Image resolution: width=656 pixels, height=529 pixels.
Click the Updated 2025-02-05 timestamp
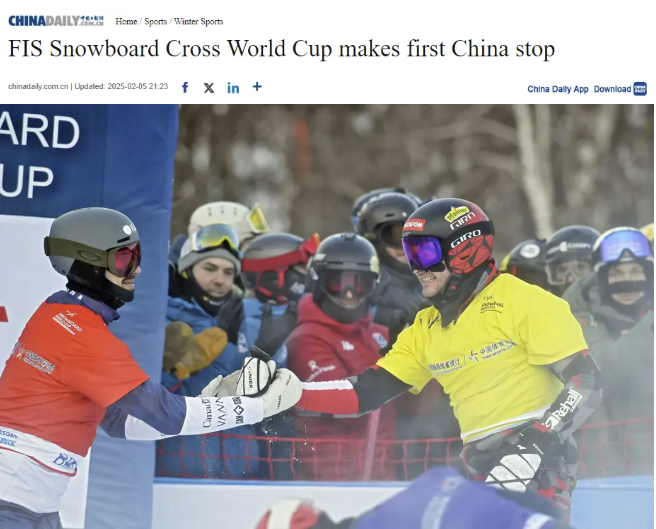pyautogui.click(x=121, y=86)
